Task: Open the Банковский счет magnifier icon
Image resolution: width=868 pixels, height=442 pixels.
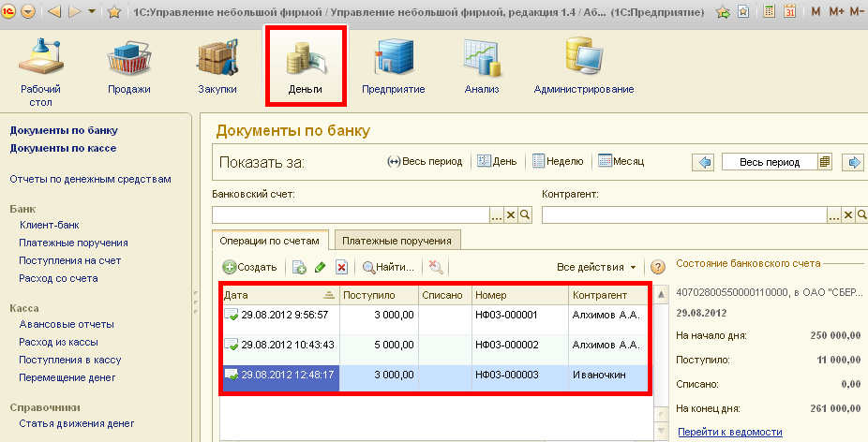Action: pos(525,215)
